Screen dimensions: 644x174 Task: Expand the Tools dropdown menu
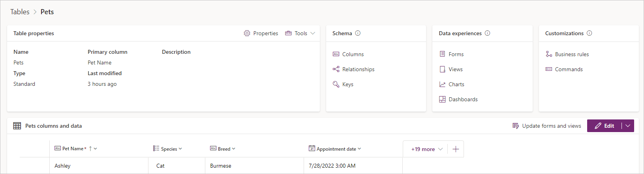coord(300,33)
